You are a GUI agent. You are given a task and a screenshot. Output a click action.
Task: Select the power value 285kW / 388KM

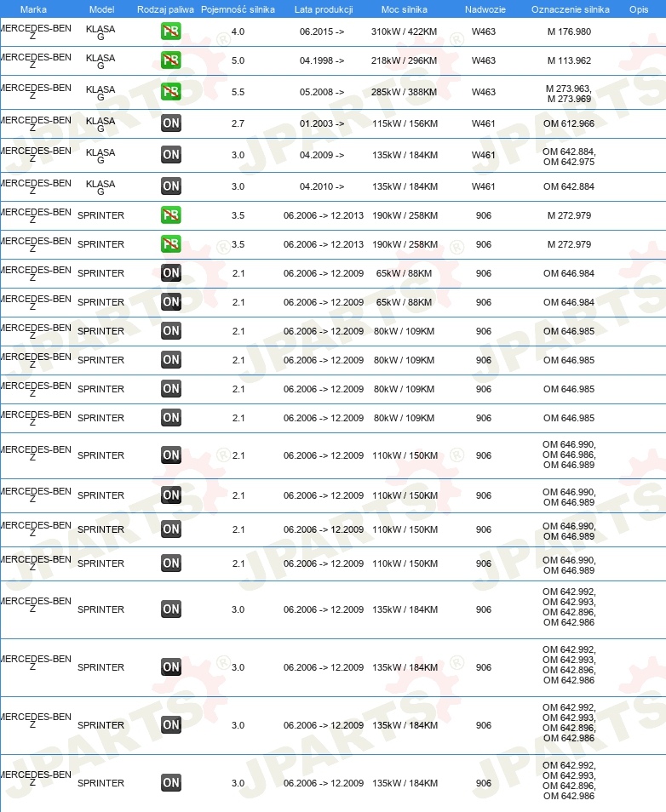pyautogui.click(x=405, y=92)
